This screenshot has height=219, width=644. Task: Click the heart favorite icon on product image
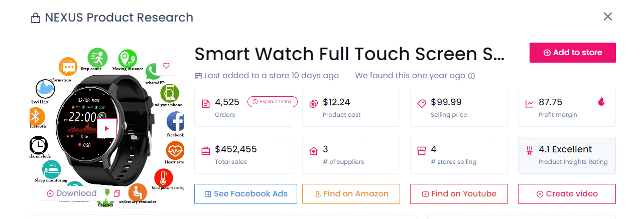(x=166, y=65)
